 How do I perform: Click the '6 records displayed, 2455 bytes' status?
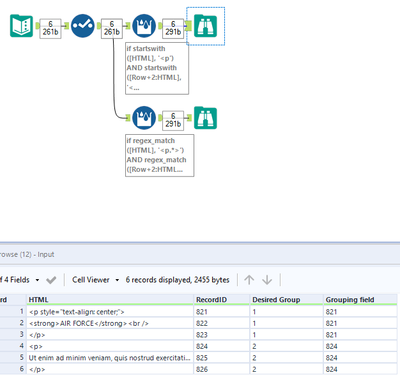177,280
